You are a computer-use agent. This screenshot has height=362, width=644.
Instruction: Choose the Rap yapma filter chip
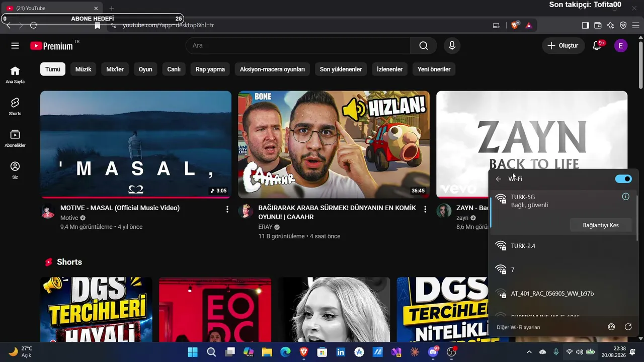(x=210, y=69)
